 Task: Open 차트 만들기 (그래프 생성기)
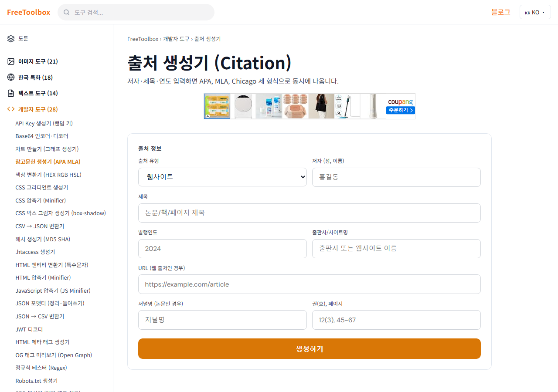point(47,149)
